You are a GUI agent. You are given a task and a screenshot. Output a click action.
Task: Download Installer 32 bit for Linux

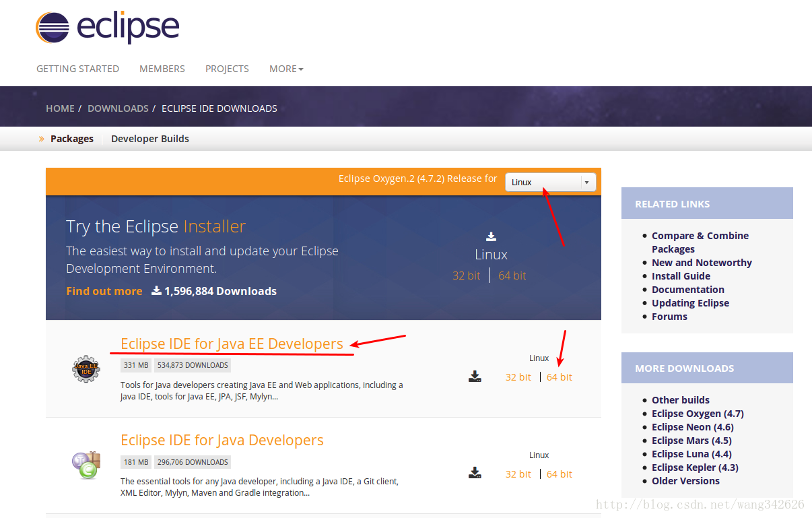coord(467,276)
